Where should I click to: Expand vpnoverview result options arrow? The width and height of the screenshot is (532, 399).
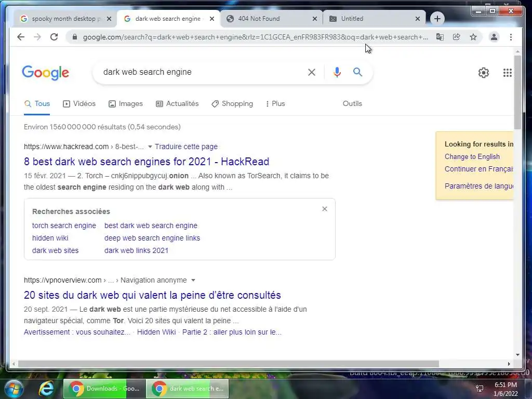193,281
